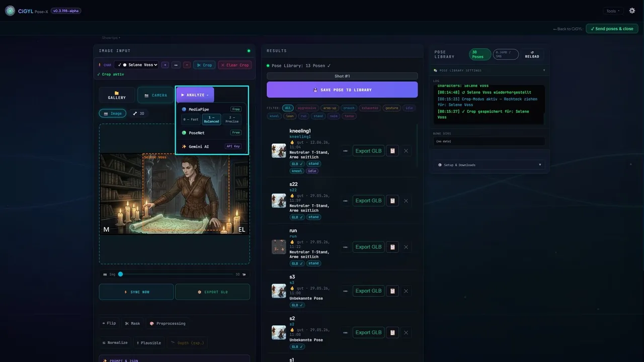Click the dash icon on the kneeling1 row
The width and height of the screenshot is (644, 362).
pyautogui.click(x=346, y=151)
